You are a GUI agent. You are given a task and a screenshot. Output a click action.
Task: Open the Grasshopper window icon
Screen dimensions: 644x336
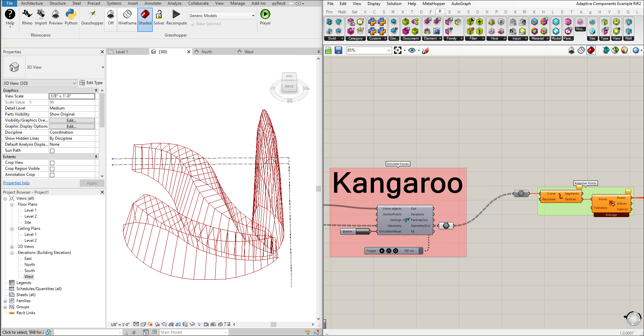point(92,17)
